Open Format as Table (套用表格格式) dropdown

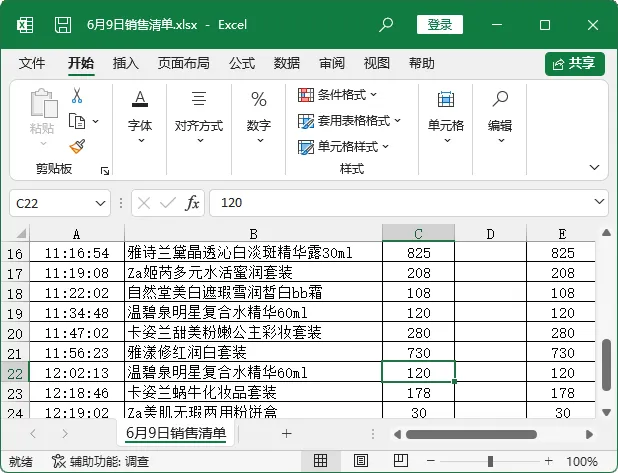click(350, 121)
